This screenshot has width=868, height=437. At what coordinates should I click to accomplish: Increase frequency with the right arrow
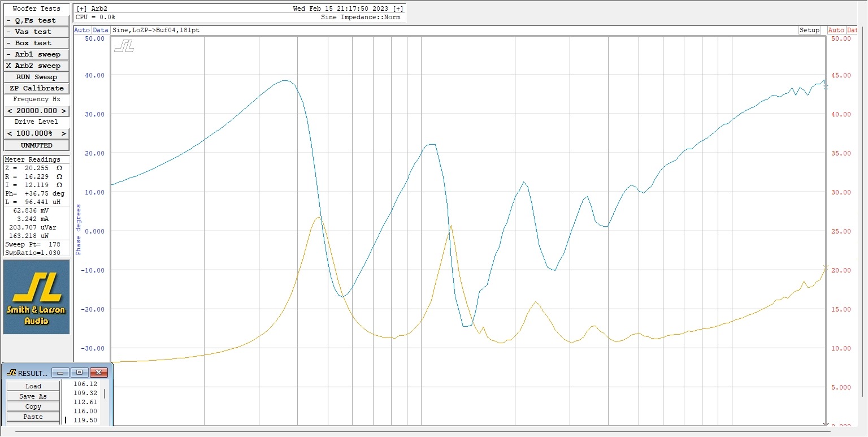[64, 111]
